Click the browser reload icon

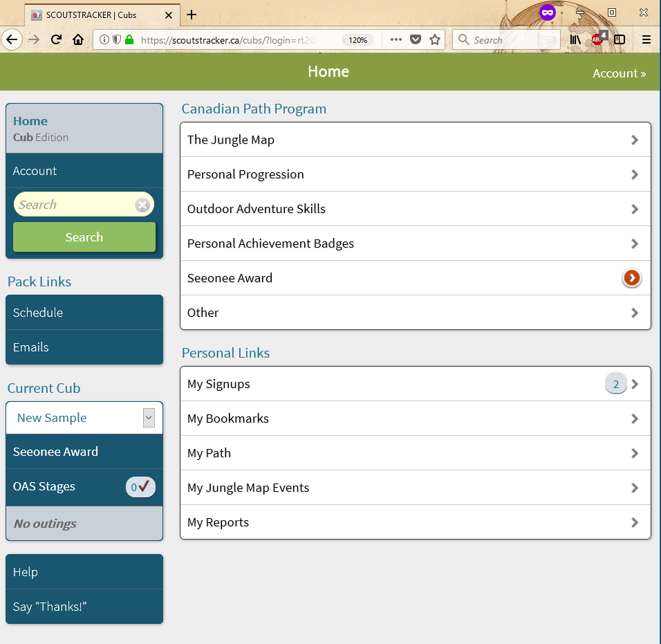(56, 40)
